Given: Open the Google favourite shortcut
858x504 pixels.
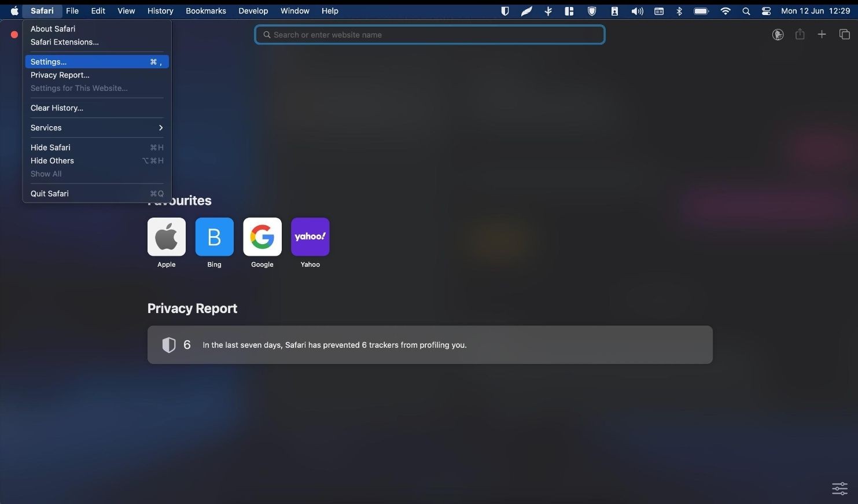Looking at the screenshot, I should coord(262,237).
